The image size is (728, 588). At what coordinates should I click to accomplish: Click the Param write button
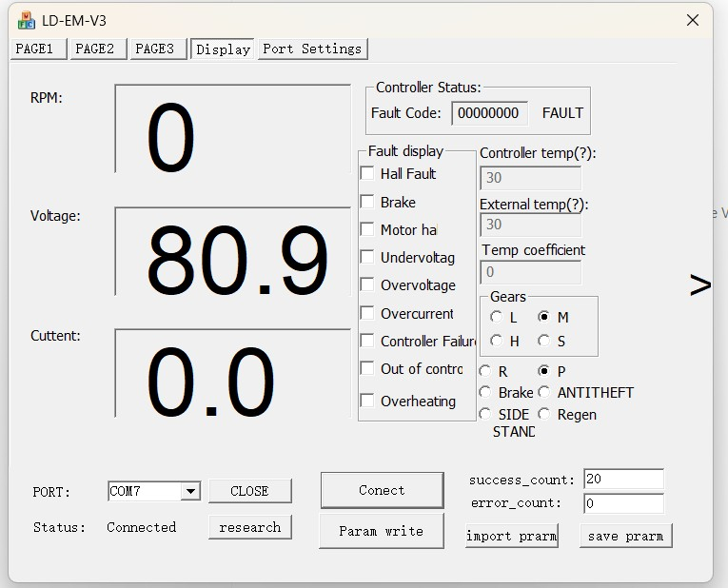381,531
